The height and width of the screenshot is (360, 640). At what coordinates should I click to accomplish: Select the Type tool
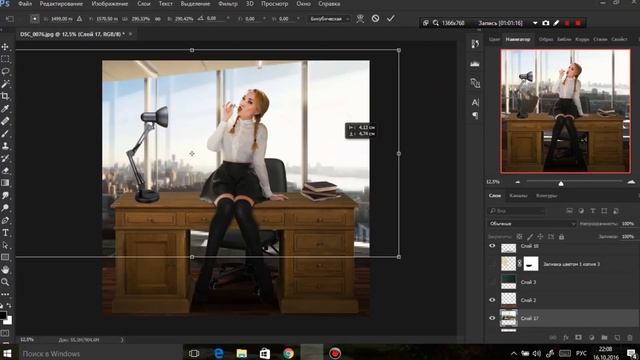coord(5,233)
